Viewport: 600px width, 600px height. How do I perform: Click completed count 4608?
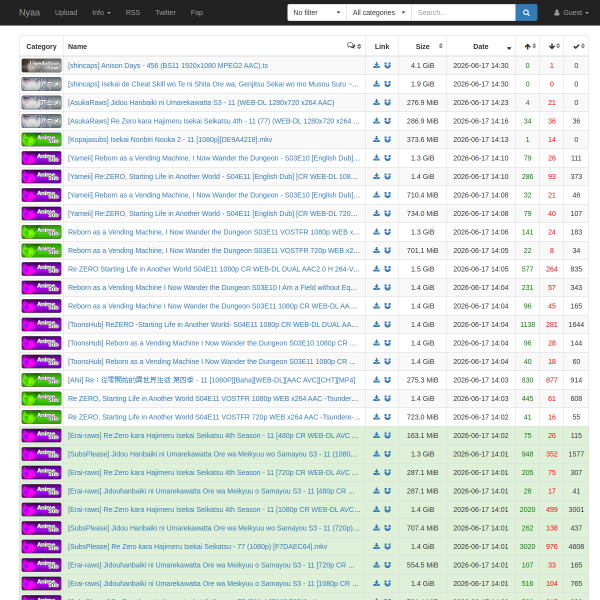(576, 546)
